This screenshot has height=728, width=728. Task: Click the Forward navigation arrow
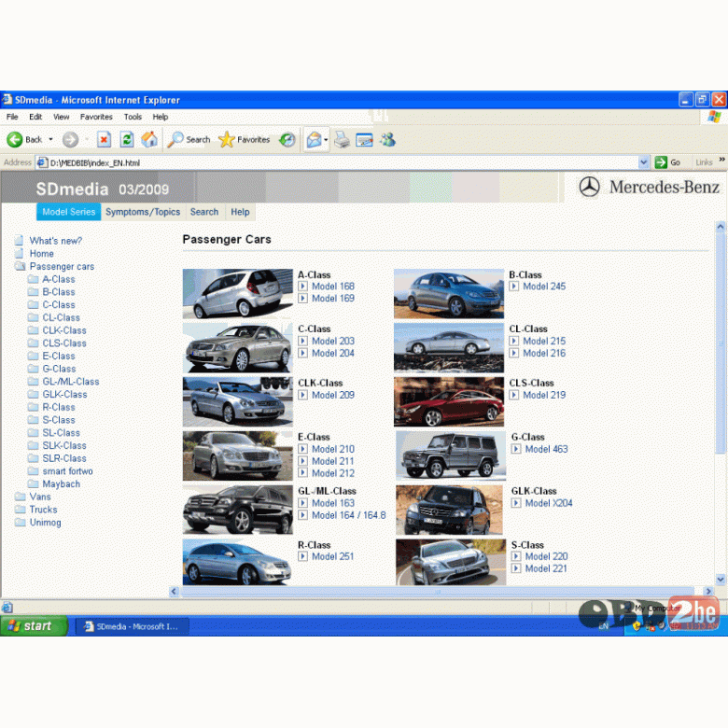tap(71, 139)
